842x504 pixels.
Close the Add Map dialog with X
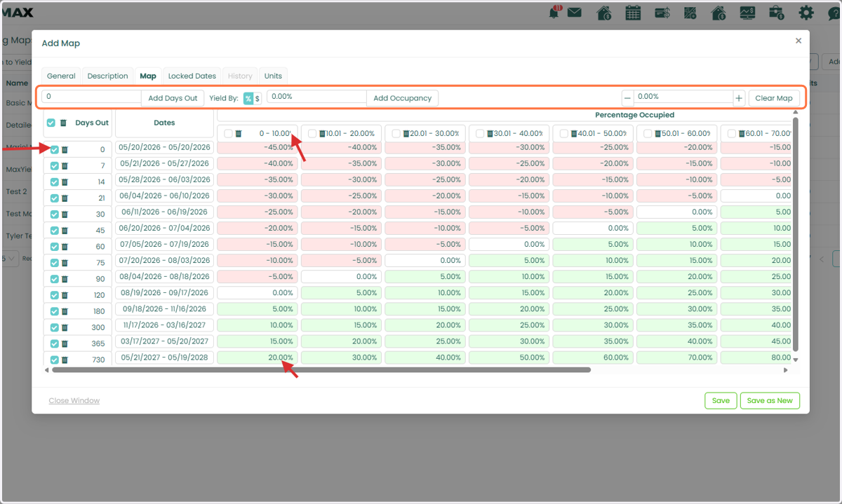[x=798, y=41]
